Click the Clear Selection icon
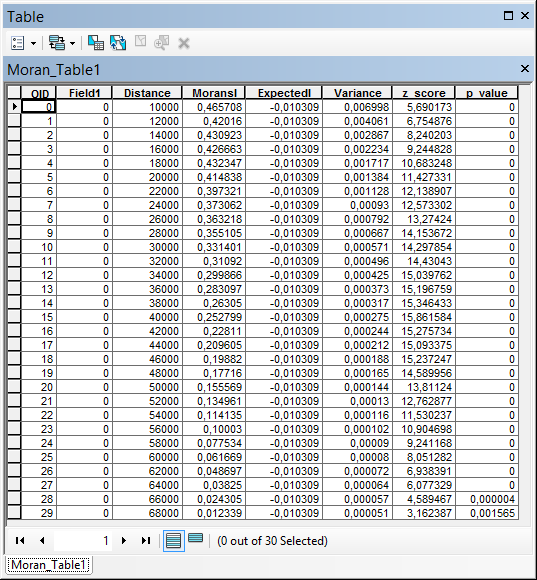Screen dimensions: 537x580 [140, 41]
